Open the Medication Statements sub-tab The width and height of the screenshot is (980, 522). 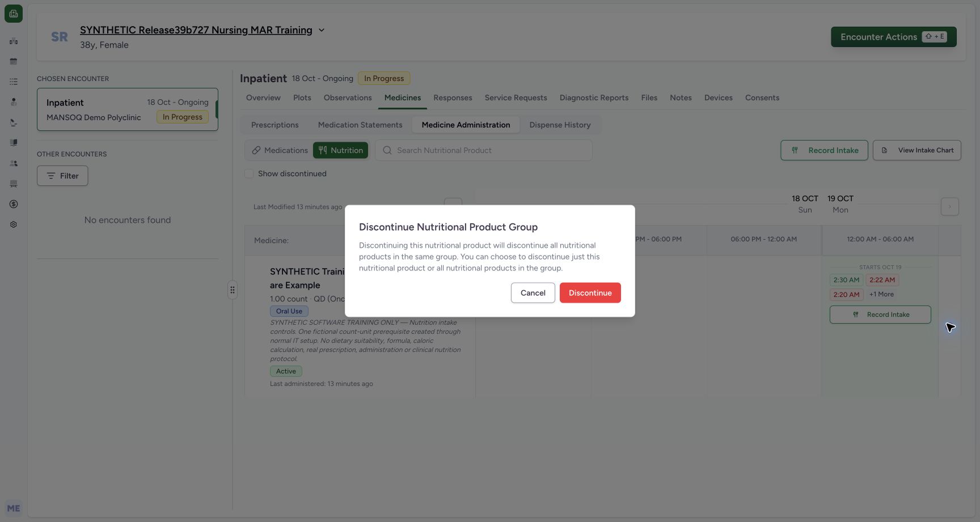point(360,125)
